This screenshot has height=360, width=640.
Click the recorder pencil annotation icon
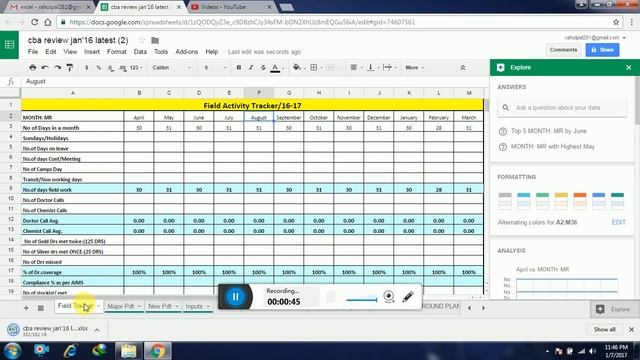click(x=408, y=297)
